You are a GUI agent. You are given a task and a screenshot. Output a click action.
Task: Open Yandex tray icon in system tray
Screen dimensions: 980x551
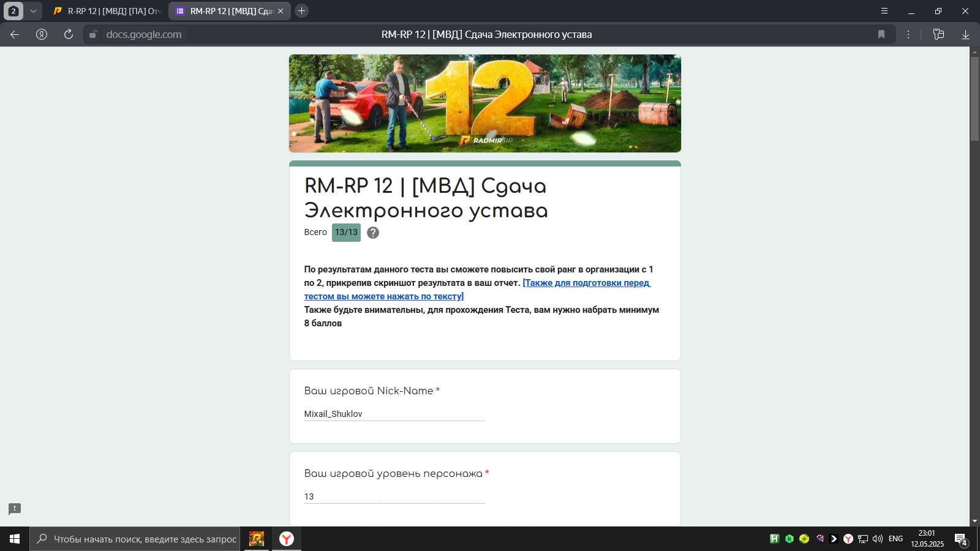848,539
